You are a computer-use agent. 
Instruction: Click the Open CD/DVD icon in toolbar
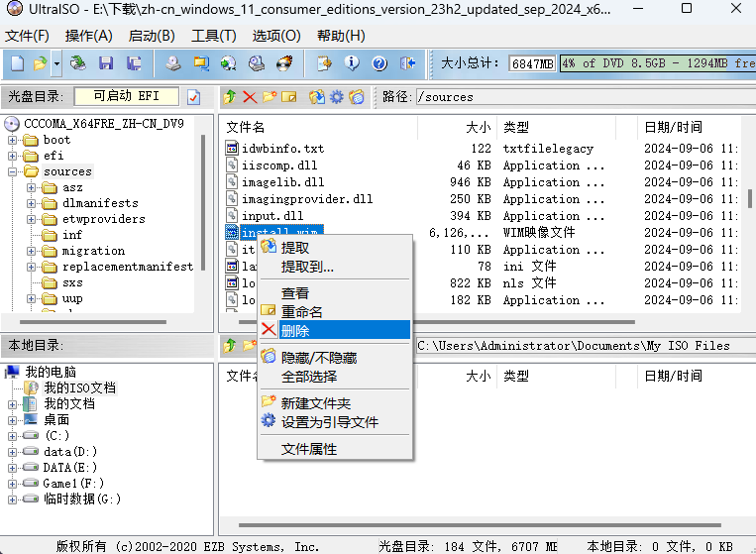(x=77, y=63)
